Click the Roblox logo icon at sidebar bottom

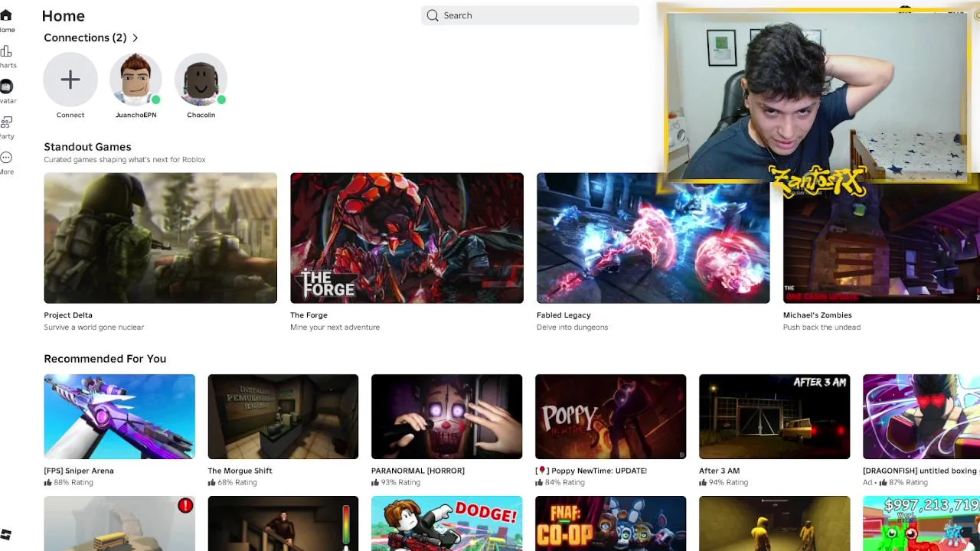[x=6, y=534]
